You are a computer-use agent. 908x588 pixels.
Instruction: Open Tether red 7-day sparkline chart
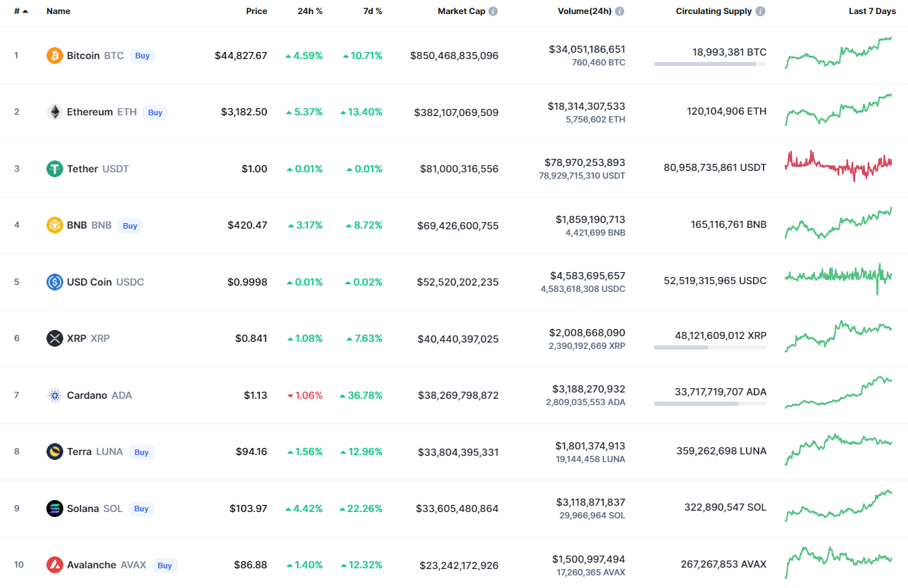click(838, 166)
